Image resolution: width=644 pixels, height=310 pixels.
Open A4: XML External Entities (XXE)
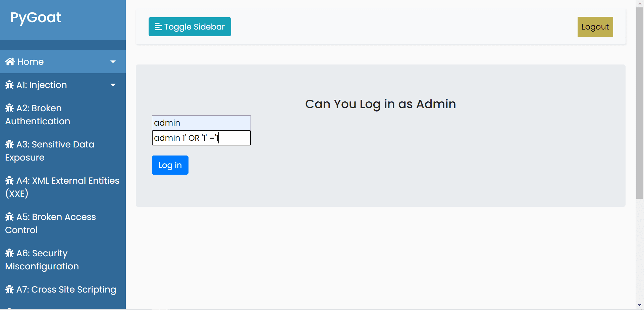(63, 187)
